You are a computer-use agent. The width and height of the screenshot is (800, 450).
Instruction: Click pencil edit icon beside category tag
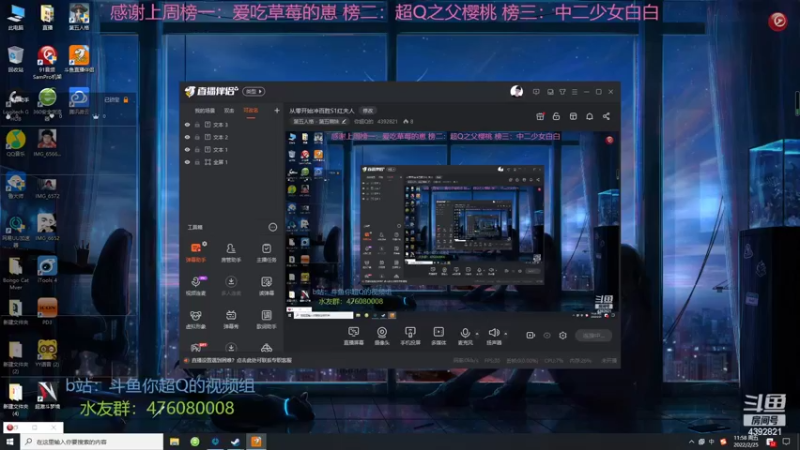[344, 121]
